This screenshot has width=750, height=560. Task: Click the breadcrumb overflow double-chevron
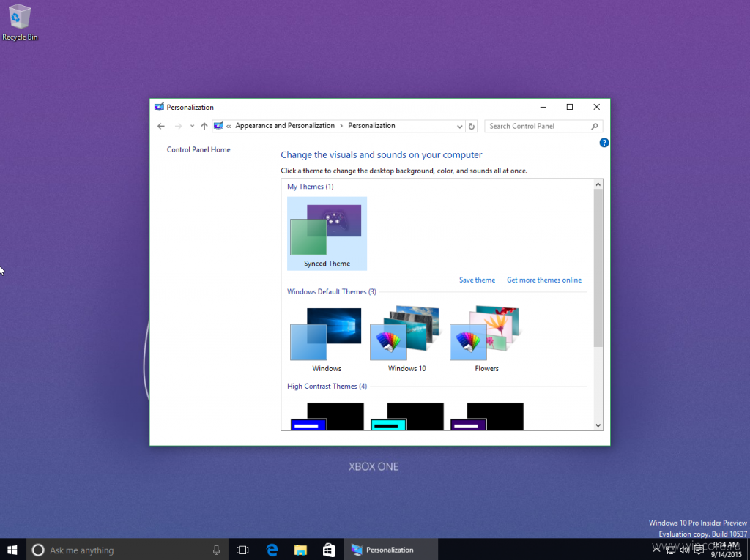tap(229, 126)
